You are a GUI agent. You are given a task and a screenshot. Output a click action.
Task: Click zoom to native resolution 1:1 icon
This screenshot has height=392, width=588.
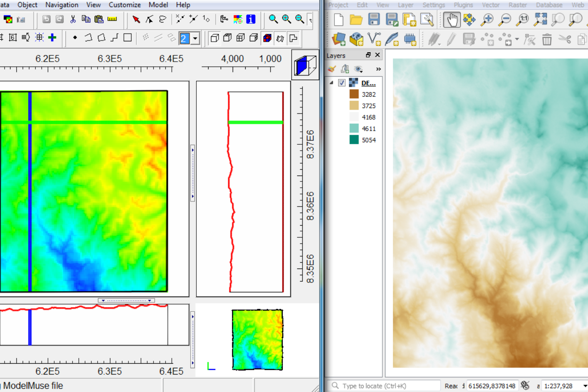(523, 20)
